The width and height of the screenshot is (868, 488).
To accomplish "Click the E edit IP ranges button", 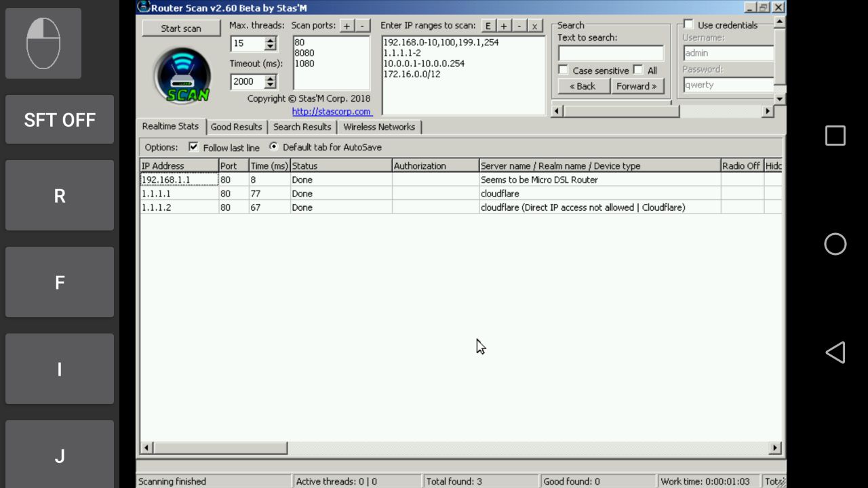I will (488, 26).
